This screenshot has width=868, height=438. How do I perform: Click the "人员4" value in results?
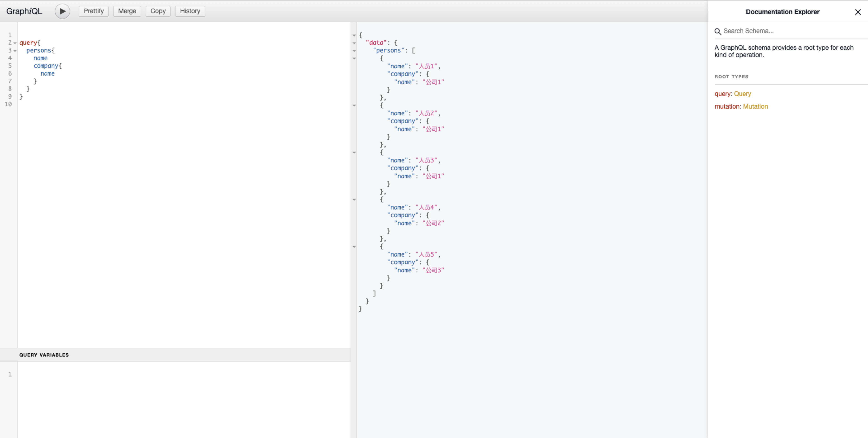tap(426, 207)
